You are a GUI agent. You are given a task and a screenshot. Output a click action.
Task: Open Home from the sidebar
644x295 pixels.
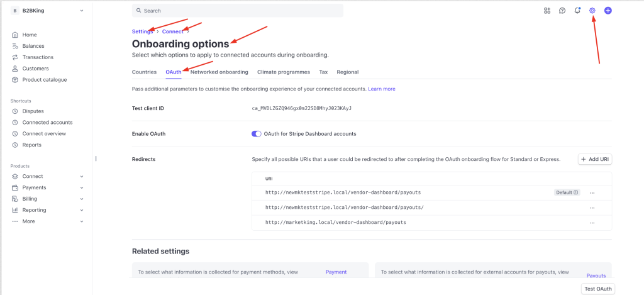(30, 35)
